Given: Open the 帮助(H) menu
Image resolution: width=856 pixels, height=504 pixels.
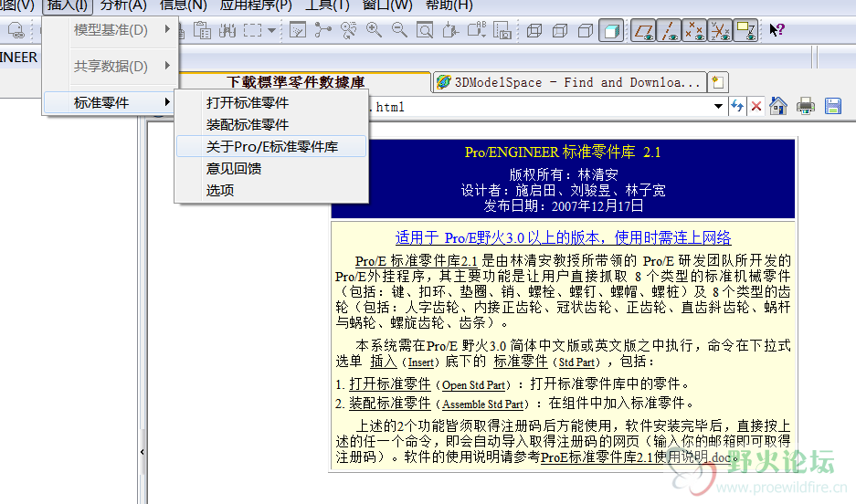Looking at the screenshot, I should pyautogui.click(x=449, y=5).
